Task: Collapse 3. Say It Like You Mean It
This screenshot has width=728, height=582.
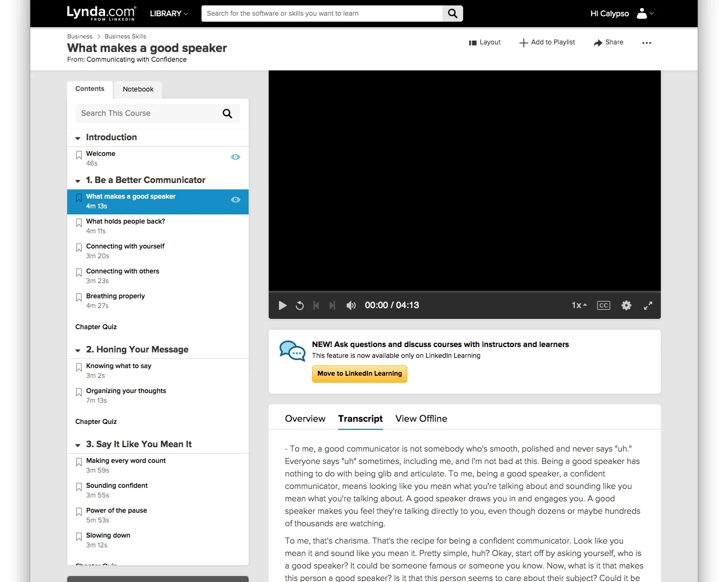Action: [x=78, y=445]
